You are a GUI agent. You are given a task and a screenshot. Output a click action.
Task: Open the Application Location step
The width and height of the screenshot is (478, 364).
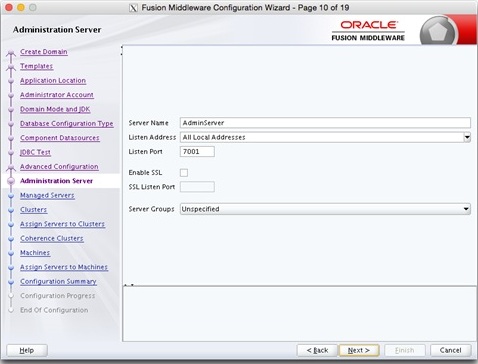tap(53, 80)
